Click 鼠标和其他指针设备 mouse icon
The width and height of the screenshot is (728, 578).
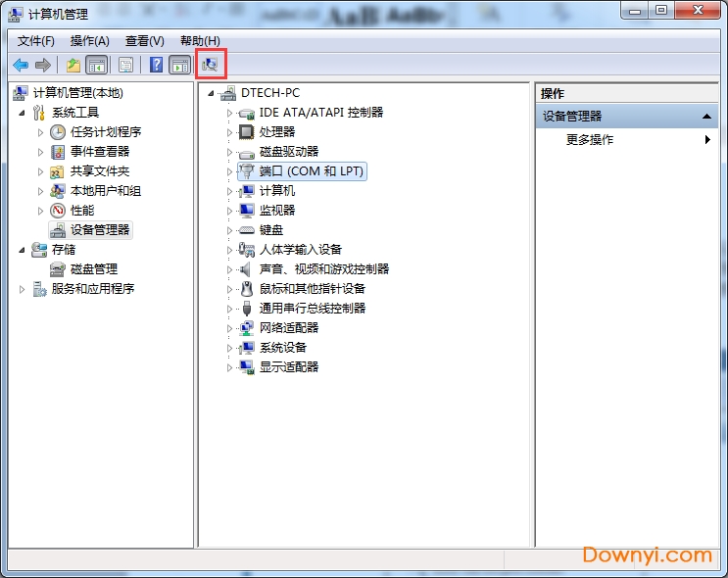tap(247, 289)
